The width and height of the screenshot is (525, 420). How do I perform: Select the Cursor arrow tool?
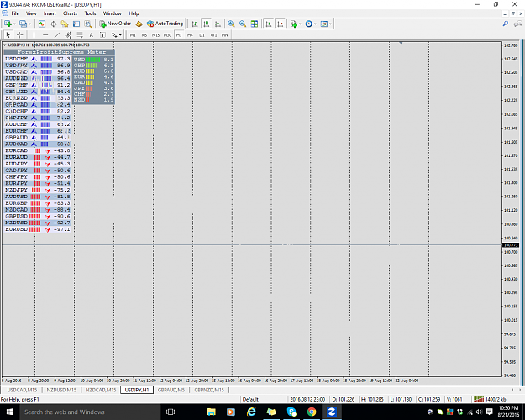click(x=8, y=34)
